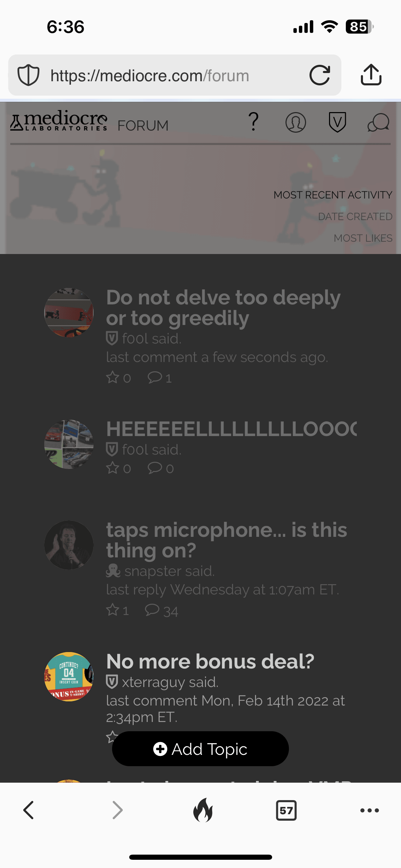Open the chat bubbles icon in header
The height and width of the screenshot is (868, 401).
tap(378, 122)
